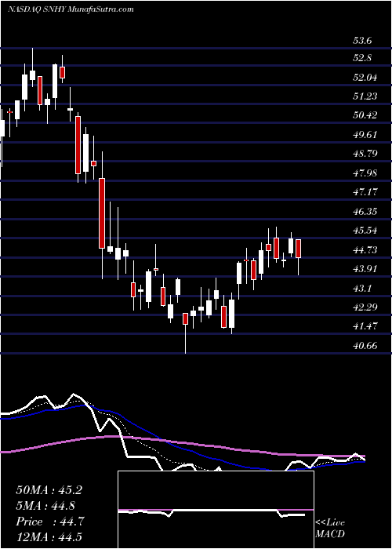The width and height of the screenshot is (392, 549).
Task: Select the 53.6 price axis label
Action: (362, 41)
